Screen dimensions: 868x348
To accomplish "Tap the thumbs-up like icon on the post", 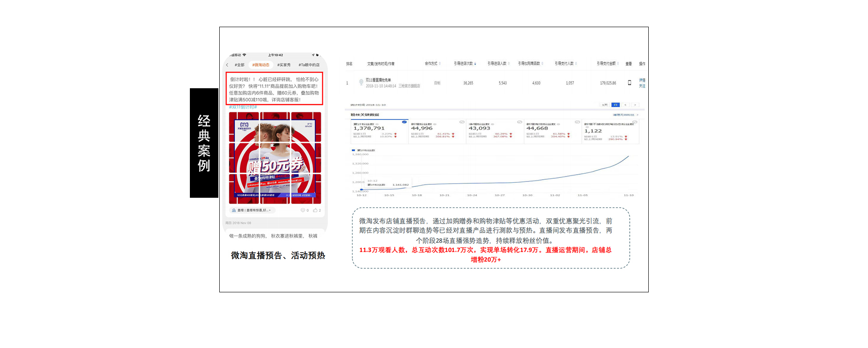I will tap(315, 210).
